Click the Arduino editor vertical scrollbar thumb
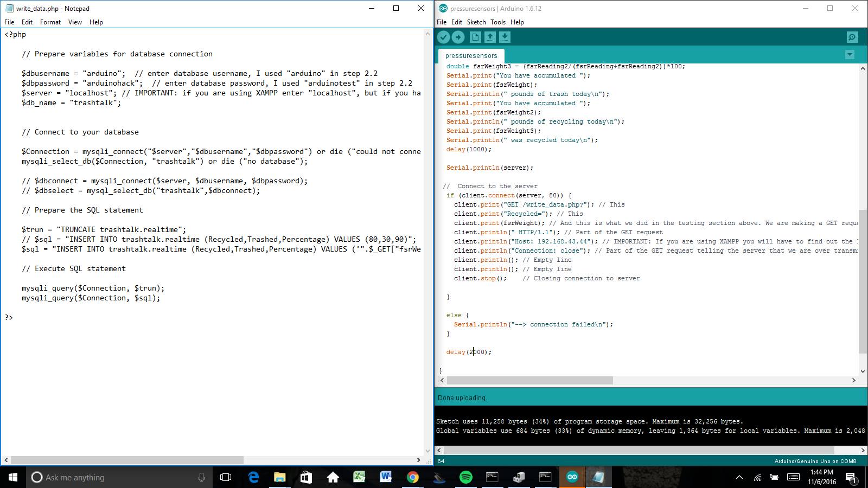 pos(863,281)
